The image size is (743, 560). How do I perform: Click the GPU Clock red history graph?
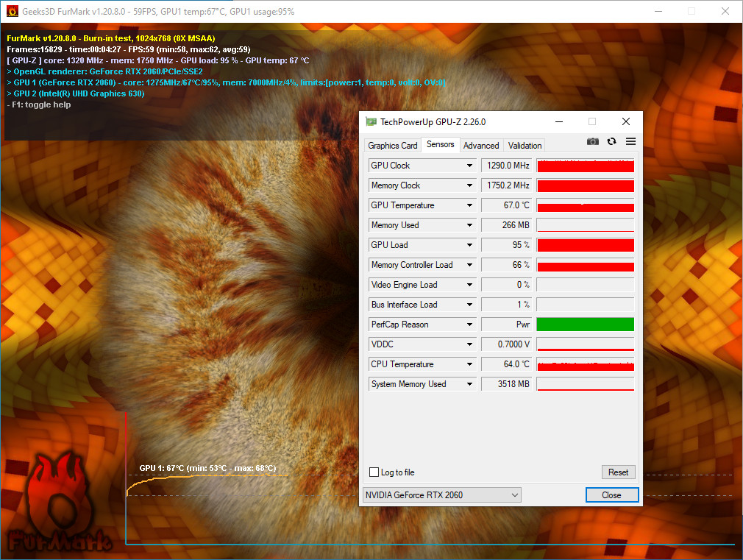tap(586, 166)
